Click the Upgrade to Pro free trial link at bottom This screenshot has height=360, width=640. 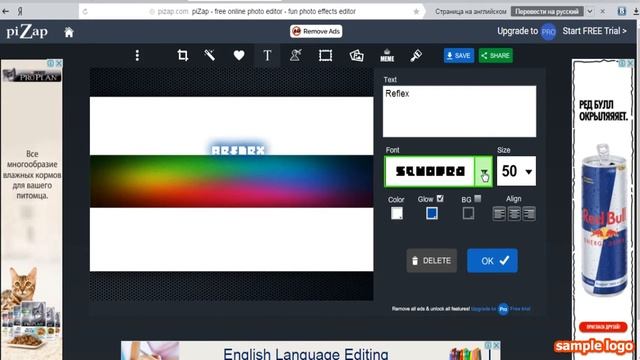(501, 309)
